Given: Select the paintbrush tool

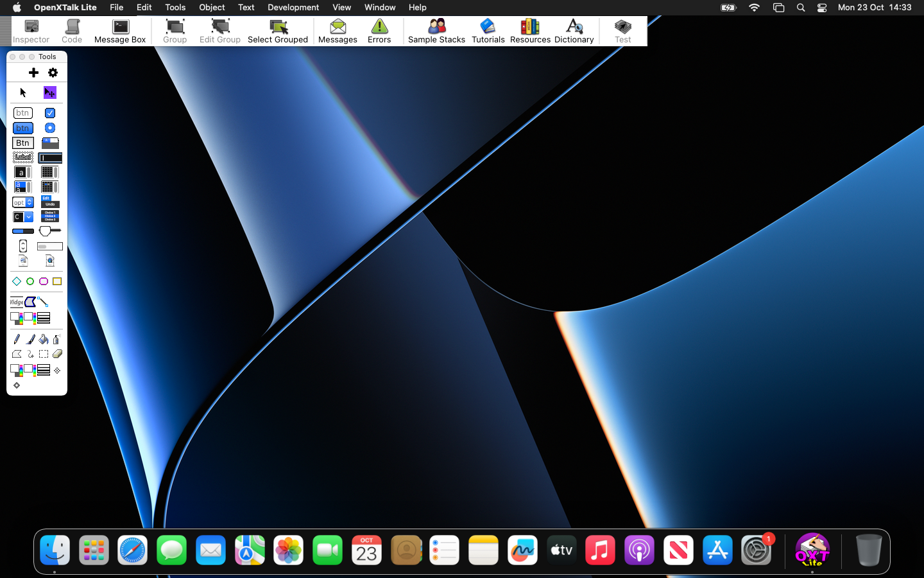Looking at the screenshot, I should [30, 339].
